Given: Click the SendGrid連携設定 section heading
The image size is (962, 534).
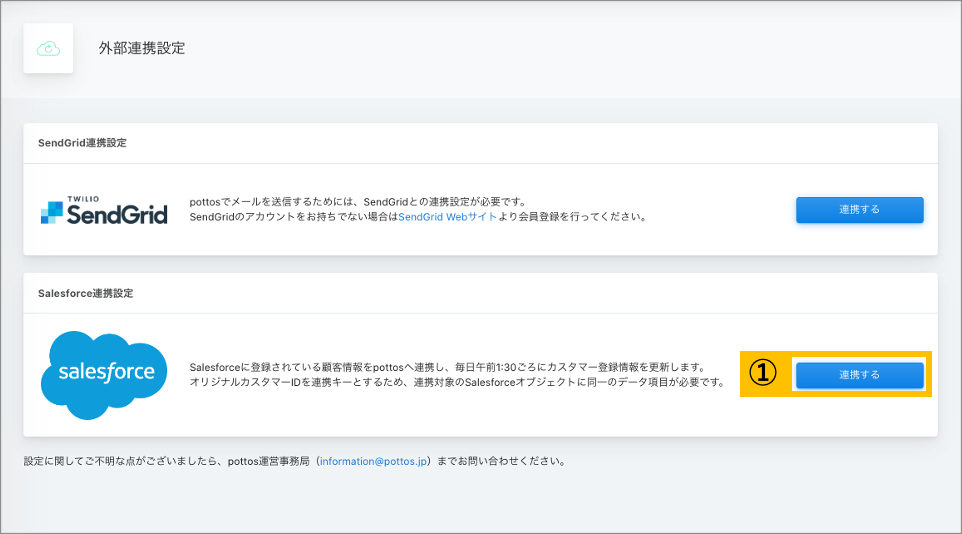Looking at the screenshot, I should point(82,143).
